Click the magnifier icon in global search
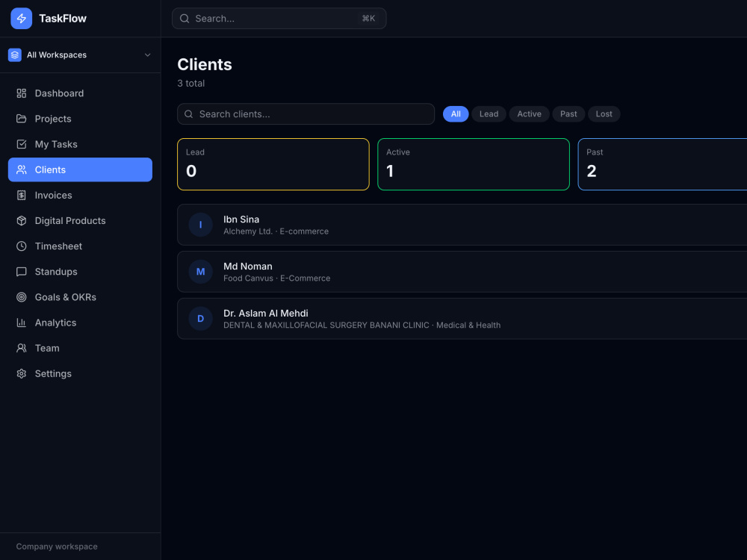Viewport: 747px width, 560px height. [x=185, y=19]
